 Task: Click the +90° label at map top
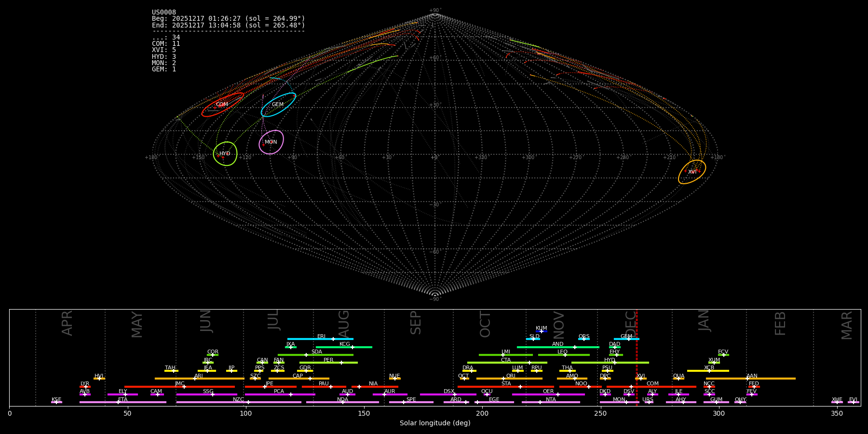click(434, 11)
